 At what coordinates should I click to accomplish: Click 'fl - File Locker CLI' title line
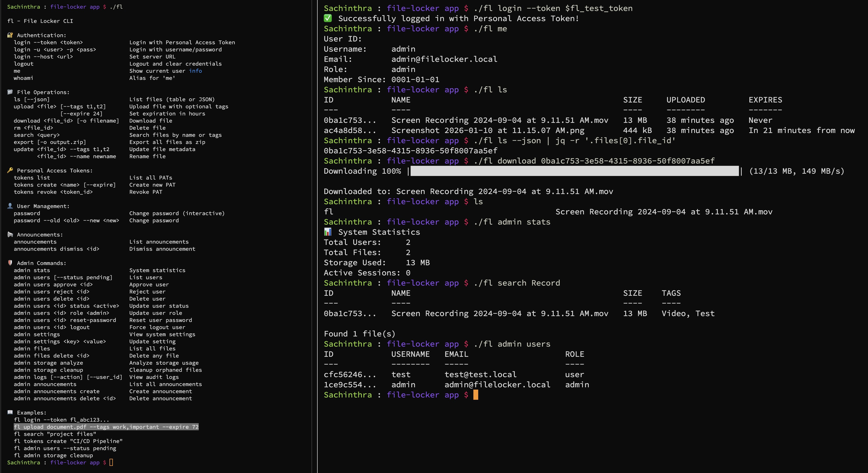pyautogui.click(x=40, y=21)
